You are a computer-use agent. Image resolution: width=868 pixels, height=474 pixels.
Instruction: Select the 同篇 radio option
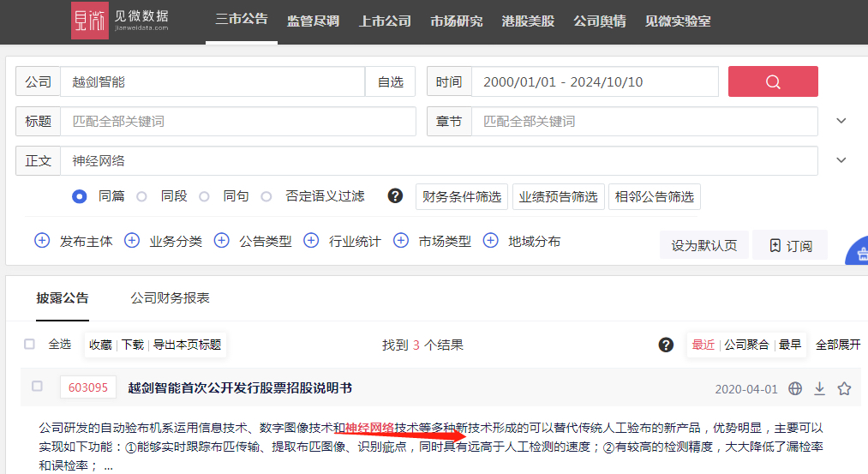click(x=79, y=196)
